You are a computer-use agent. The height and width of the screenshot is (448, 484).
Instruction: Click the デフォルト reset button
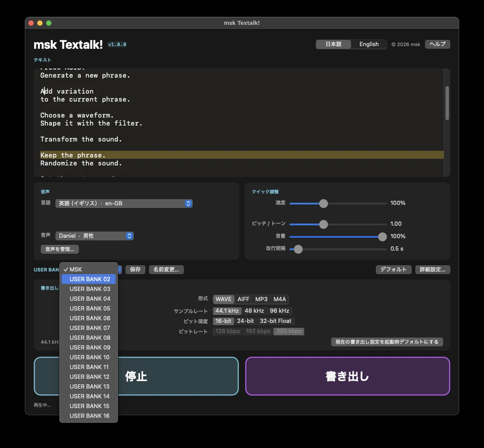(394, 269)
